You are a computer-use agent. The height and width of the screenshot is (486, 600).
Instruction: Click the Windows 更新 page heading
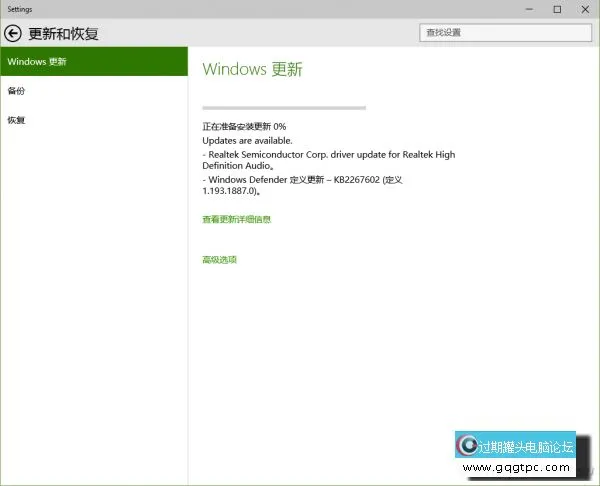coord(253,69)
